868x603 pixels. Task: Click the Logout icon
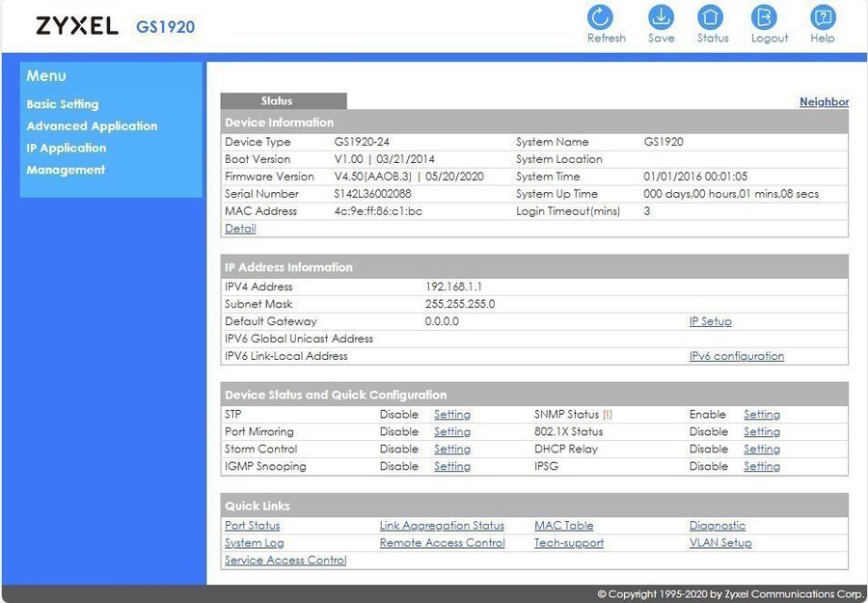pos(764,17)
